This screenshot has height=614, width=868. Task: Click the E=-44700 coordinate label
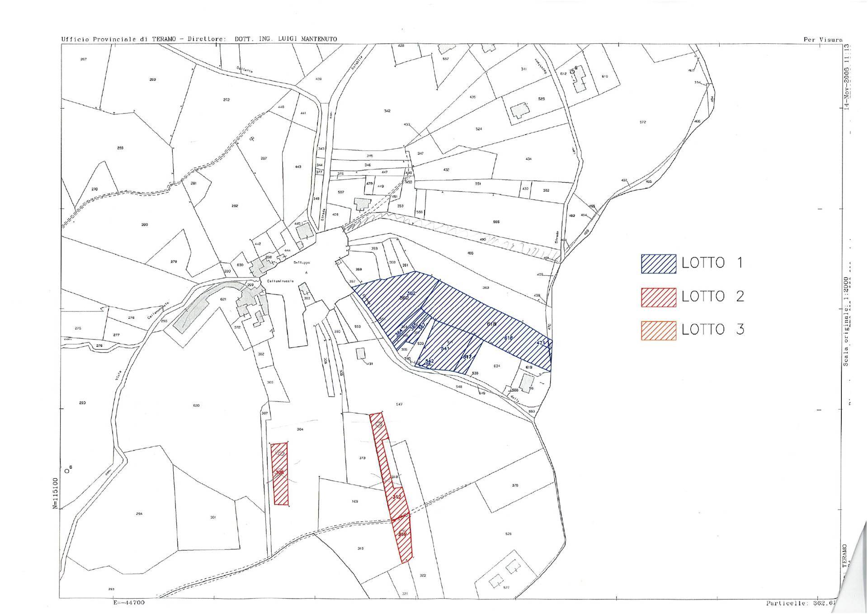click(x=128, y=603)
